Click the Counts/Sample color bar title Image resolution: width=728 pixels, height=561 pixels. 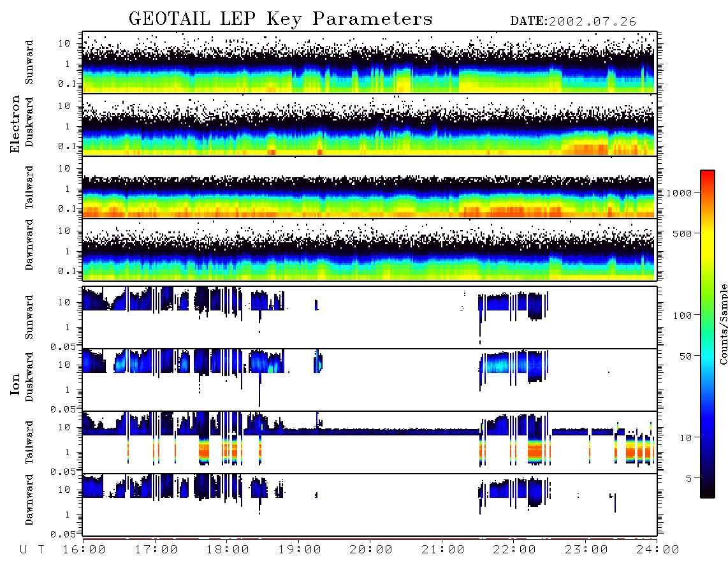(x=724, y=324)
